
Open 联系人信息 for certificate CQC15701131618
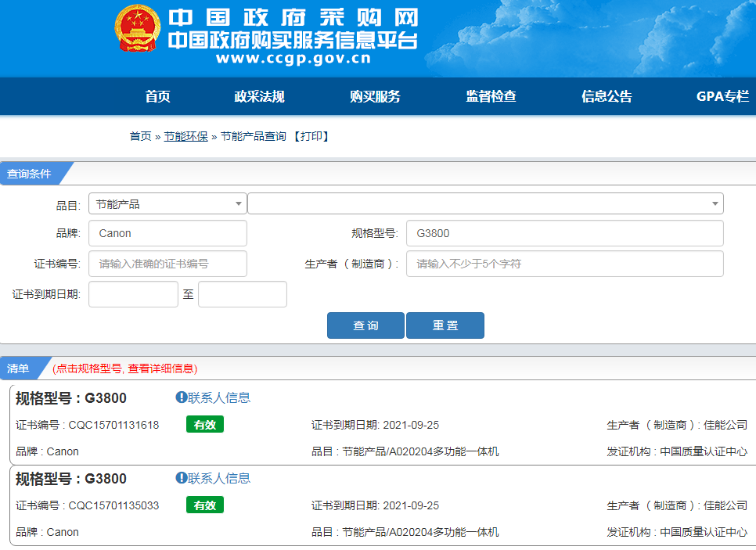(219, 397)
